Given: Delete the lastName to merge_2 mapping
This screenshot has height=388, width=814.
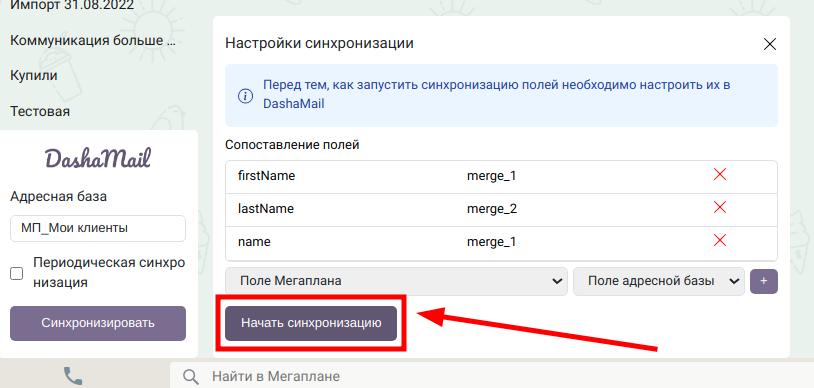Looking at the screenshot, I should (x=720, y=208).
